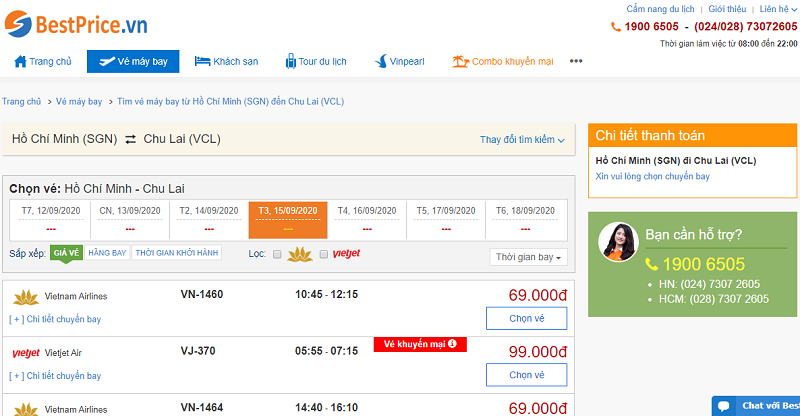Click the Vé khuyến mại info icon

tap(452, 344)
